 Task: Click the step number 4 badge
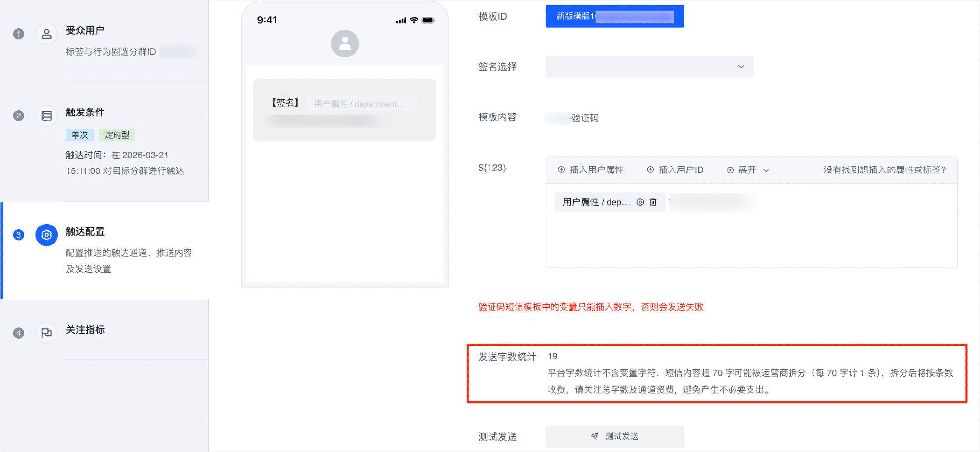click(19, 333)
